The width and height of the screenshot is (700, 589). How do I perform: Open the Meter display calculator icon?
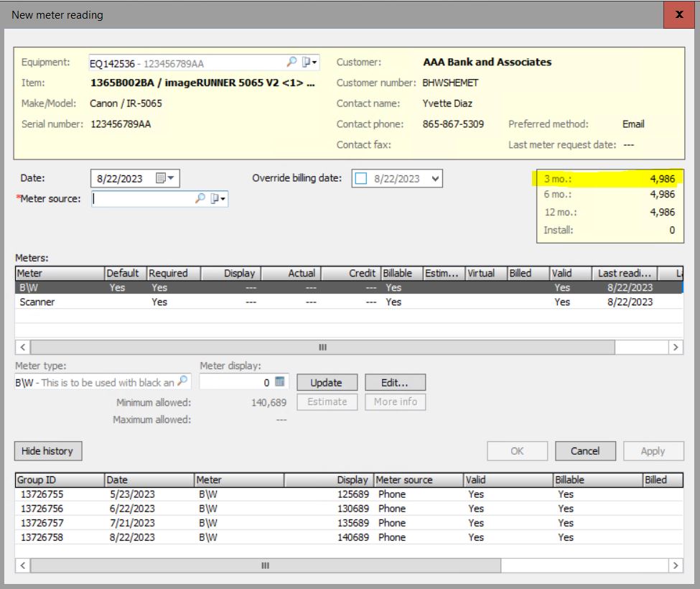[279, 381]
